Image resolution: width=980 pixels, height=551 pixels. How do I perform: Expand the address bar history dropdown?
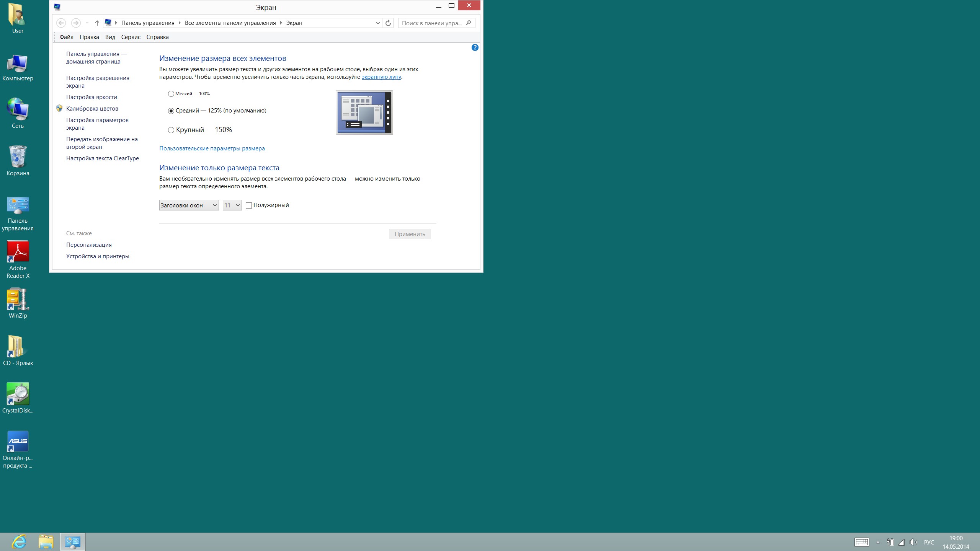tap(377, 23)
